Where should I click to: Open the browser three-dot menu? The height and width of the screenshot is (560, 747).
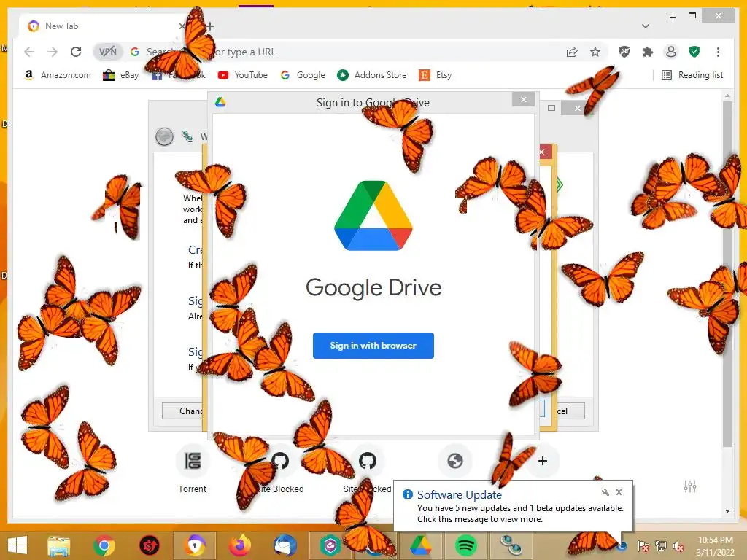tap(718, 52)
